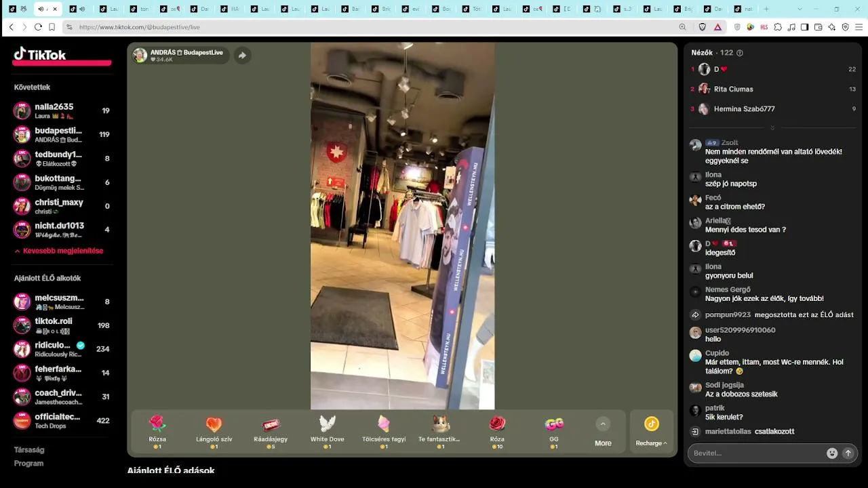Switch to the tab labeled 'ton'

click(x=139, y=9)
